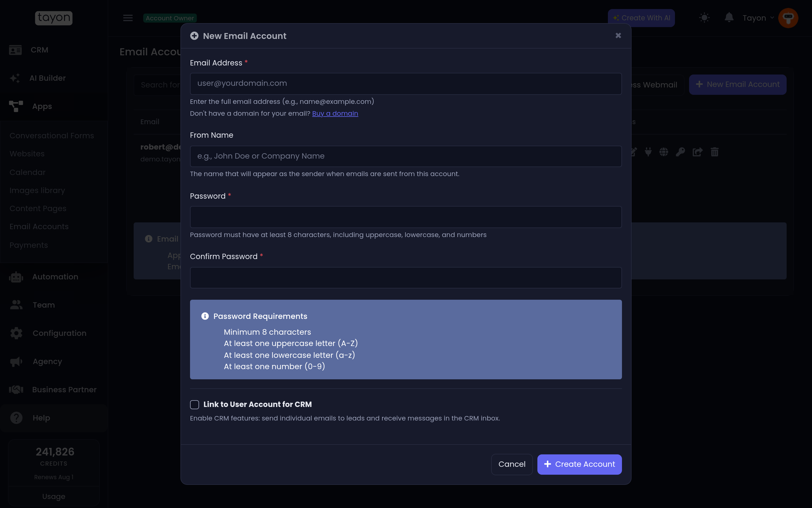This screenshot has width=812, height=508.
Task: Click Create With AI button
Action: (641, 18)
